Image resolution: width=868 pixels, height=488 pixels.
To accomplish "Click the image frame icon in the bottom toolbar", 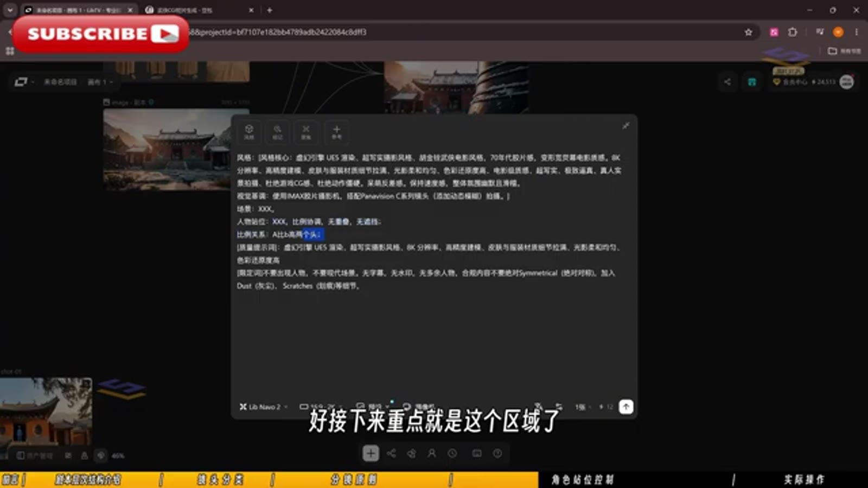I will 477,453.
